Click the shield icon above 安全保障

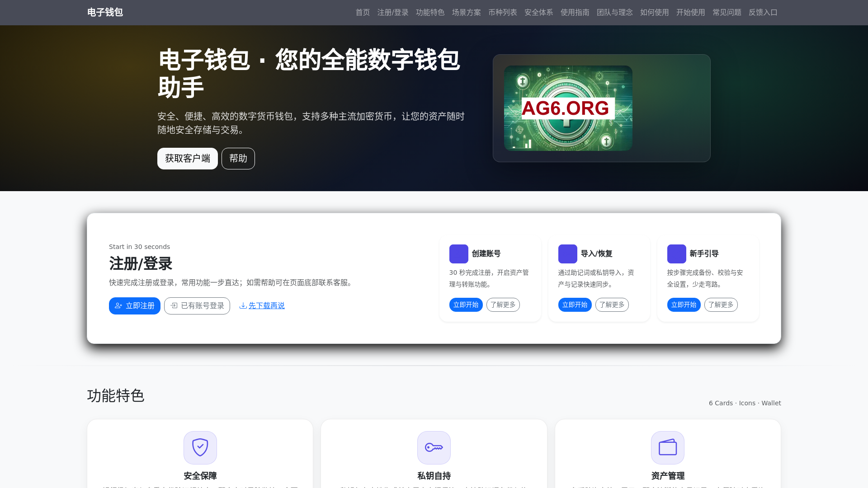200,447
